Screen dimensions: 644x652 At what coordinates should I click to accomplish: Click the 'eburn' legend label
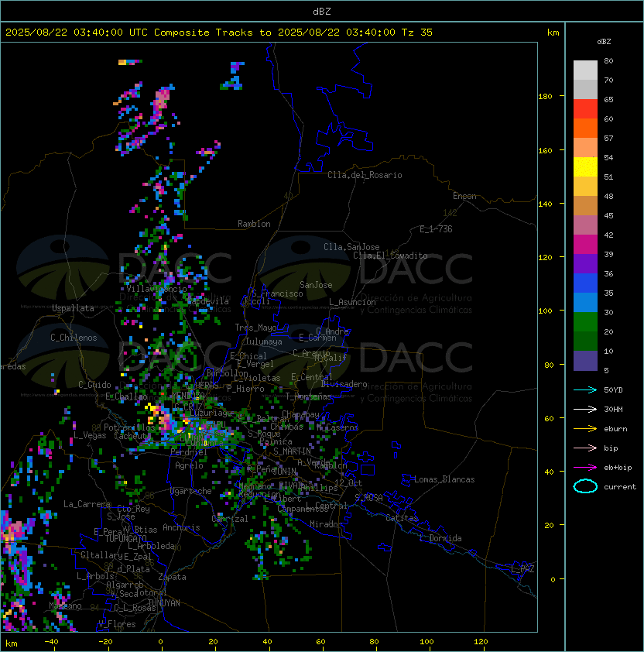(615, 429)
